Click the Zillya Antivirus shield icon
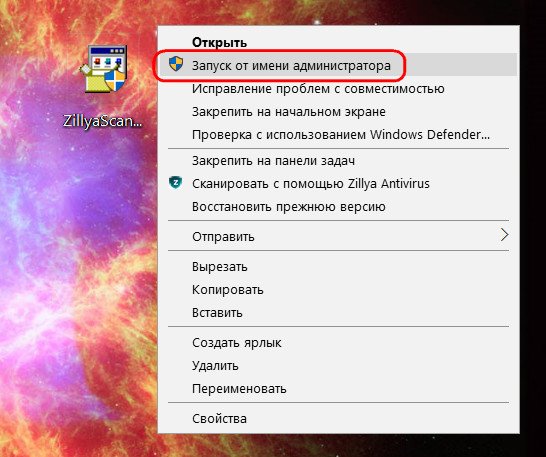The image size is (546, 457). click(x=176, y=183)
